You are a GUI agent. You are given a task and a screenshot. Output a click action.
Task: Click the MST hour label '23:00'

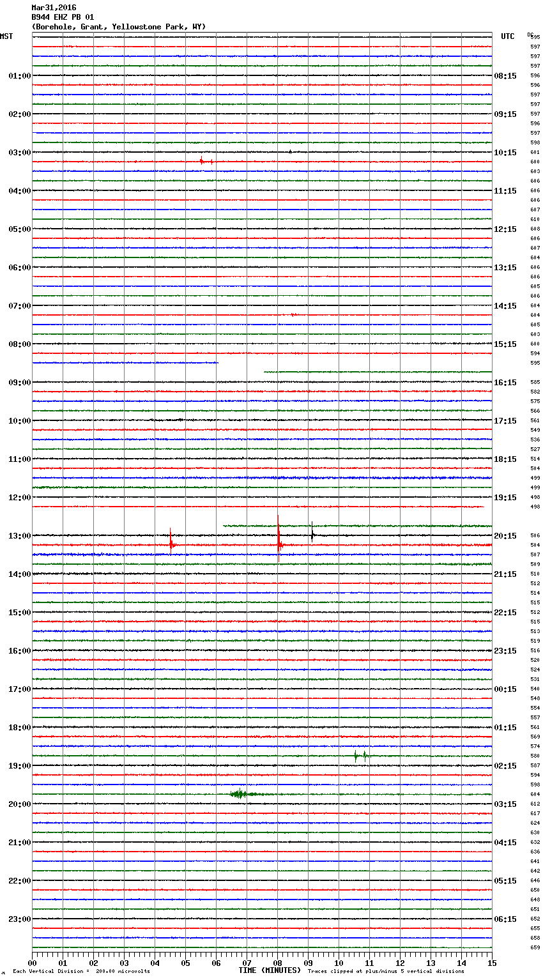pyautogui.click(x=20, y=919)
